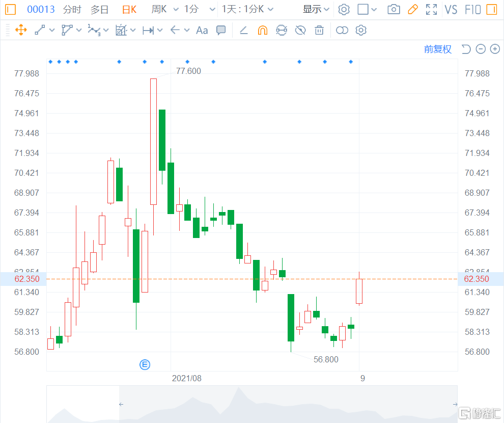Select the 周K tab
504x423 pixels.
coord(159,9)
